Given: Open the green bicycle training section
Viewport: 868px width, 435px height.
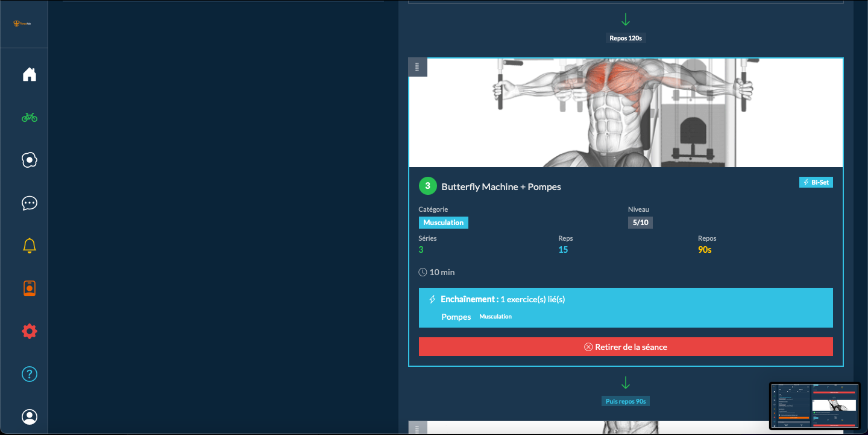Looking at the screenshot, I should click(30, 118).
